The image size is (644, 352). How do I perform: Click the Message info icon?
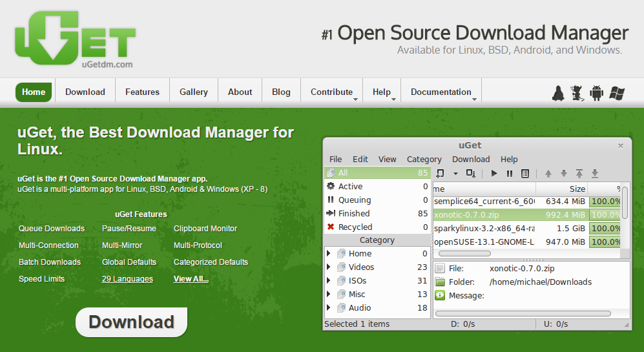[x=440, y=295]
